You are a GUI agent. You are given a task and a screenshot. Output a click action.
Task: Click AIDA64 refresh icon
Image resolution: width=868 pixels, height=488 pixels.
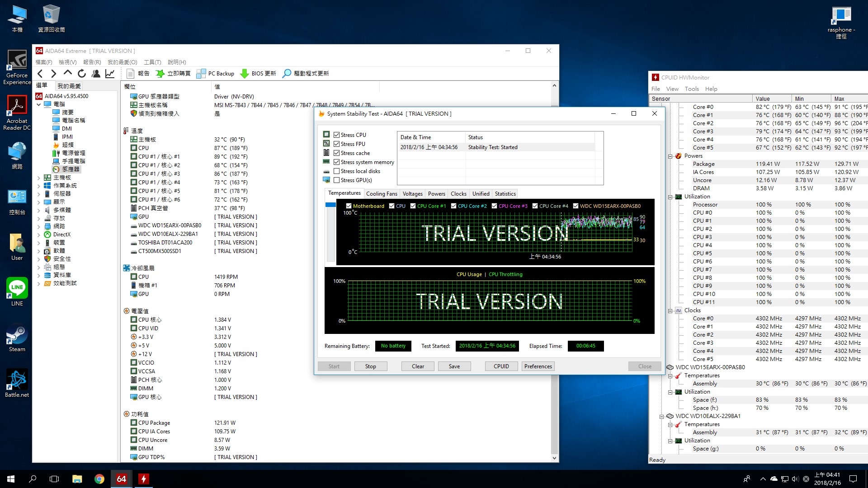82,74
